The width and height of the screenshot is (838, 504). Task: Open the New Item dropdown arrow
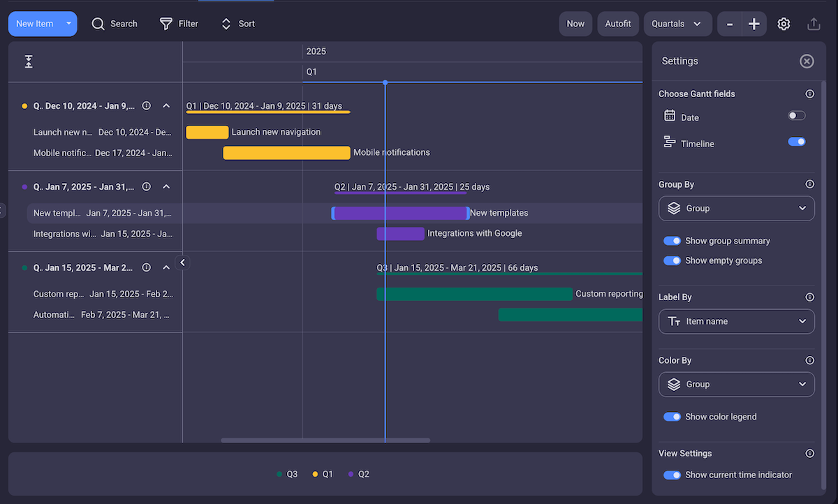coord(68,24)
